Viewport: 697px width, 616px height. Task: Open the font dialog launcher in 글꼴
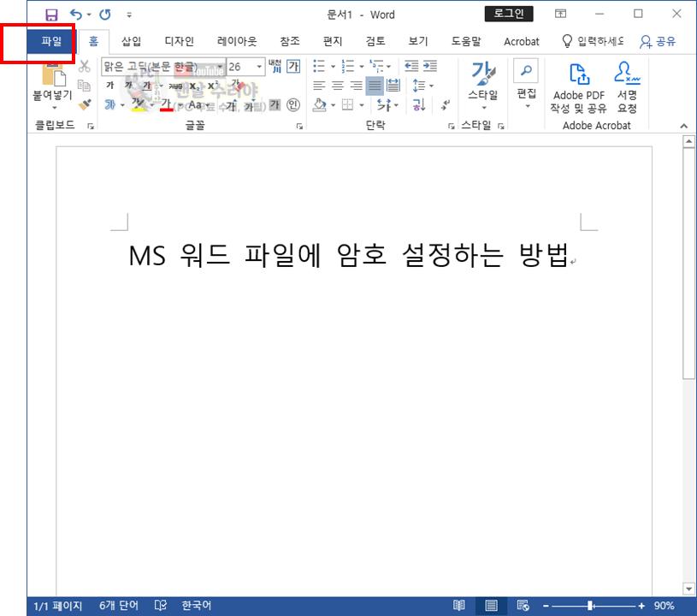coord(299,127)
